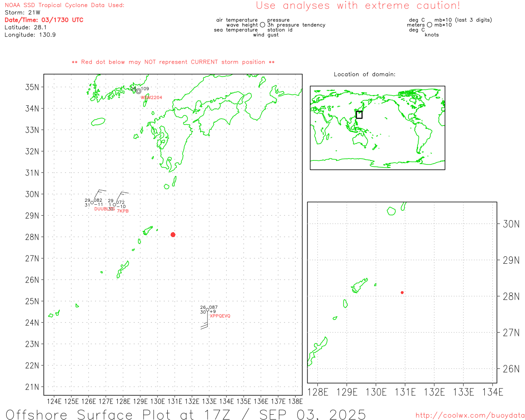Image resolution: width=525 pixels, height=420 pixels.
Task: Click the 'knots' units legend label
Action: [432, 34]
